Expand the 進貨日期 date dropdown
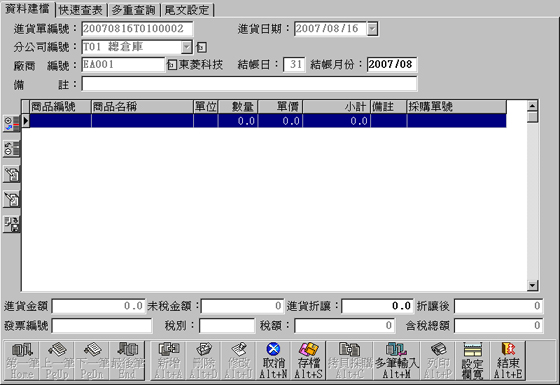 coord(372,29)
